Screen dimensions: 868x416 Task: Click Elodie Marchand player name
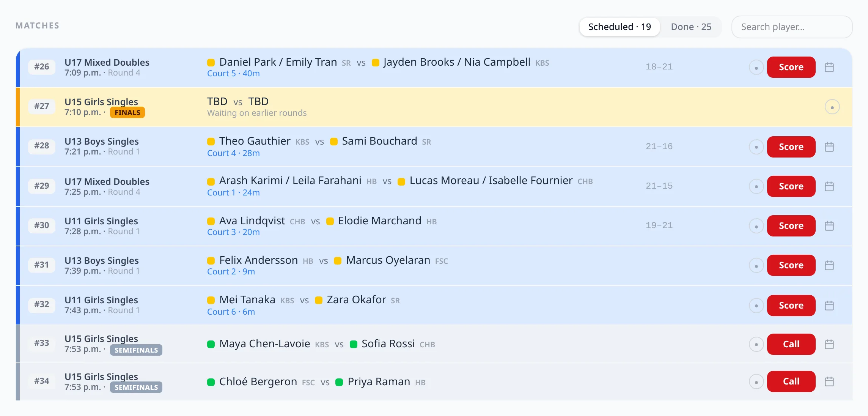[379, 221]
